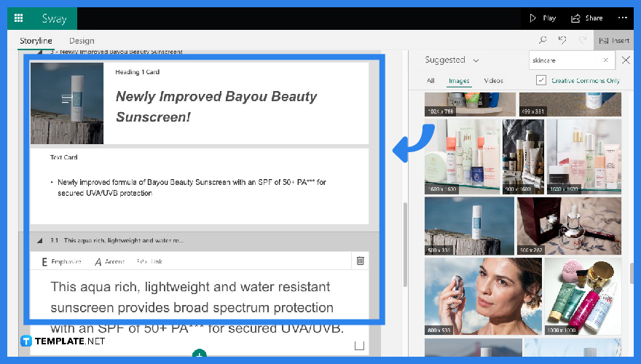641x364 pixels.
Task: Select the 1024 x 768 image thumbnail
Action: point(470,104)
